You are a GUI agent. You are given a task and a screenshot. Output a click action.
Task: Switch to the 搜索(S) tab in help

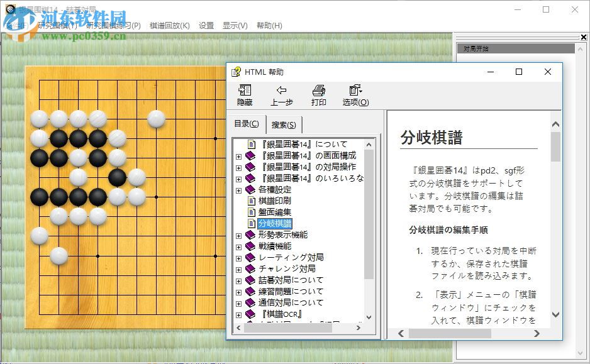[x=285, y=124]
